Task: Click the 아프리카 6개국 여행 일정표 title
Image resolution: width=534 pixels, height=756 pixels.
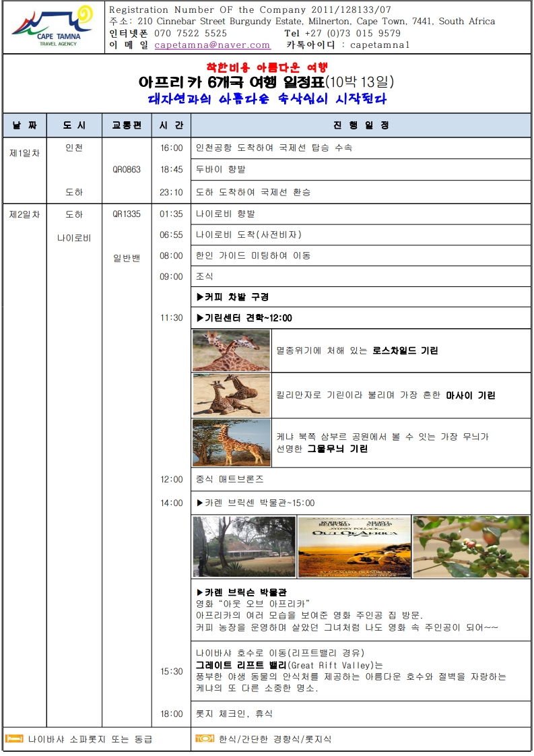Action: pyautogui.click(x=266, y=82)
